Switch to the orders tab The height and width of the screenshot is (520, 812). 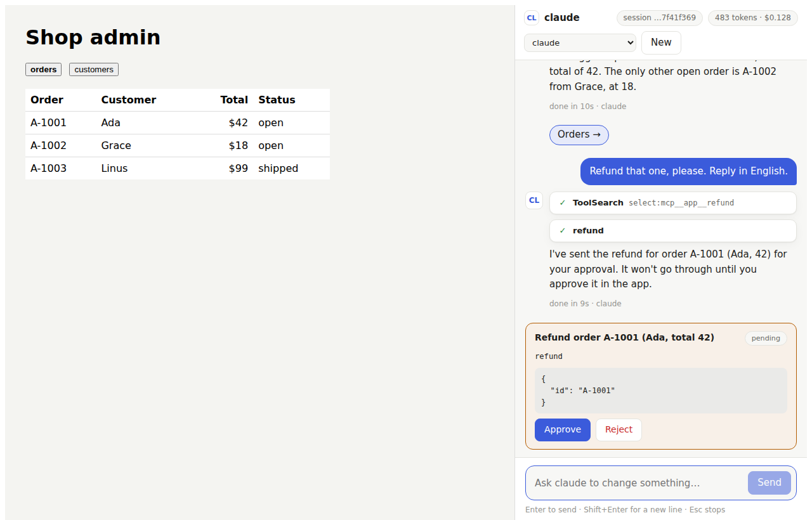43,70
